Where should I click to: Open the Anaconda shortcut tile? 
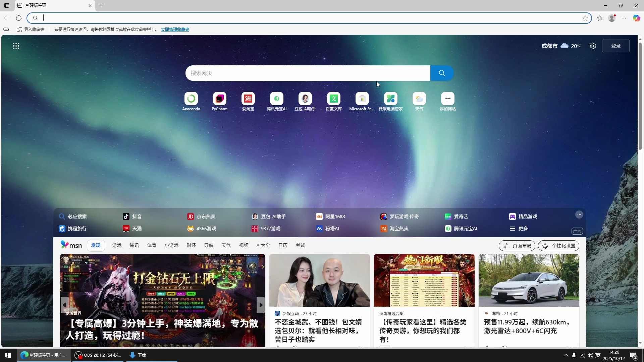coord(191,101)
